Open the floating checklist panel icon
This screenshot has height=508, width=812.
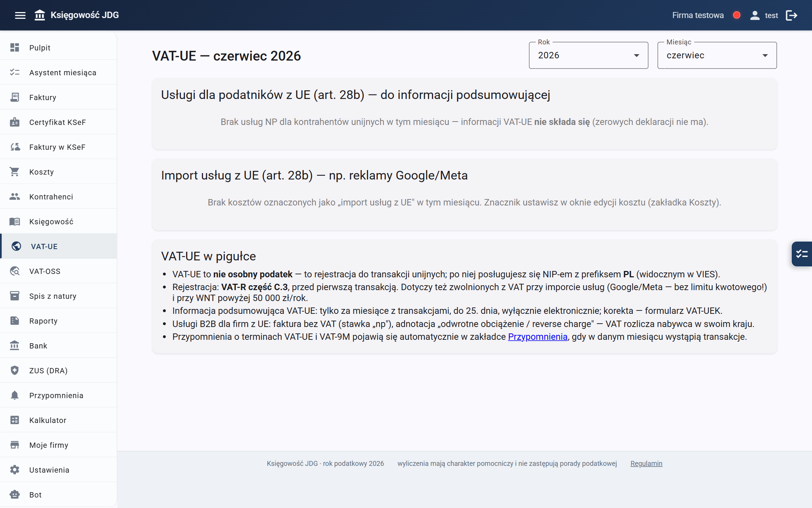(x=802, y=254)
